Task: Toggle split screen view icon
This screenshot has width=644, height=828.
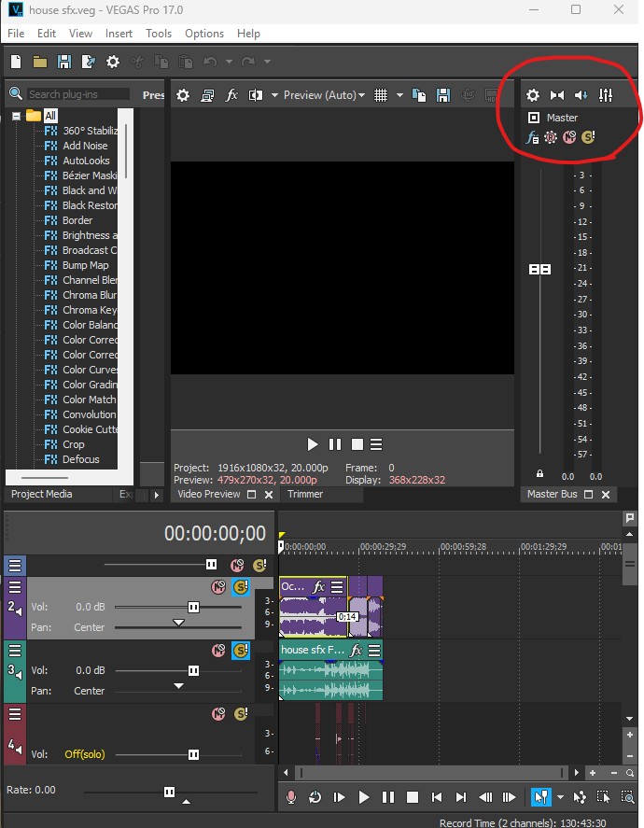Action: coord(256,95)
